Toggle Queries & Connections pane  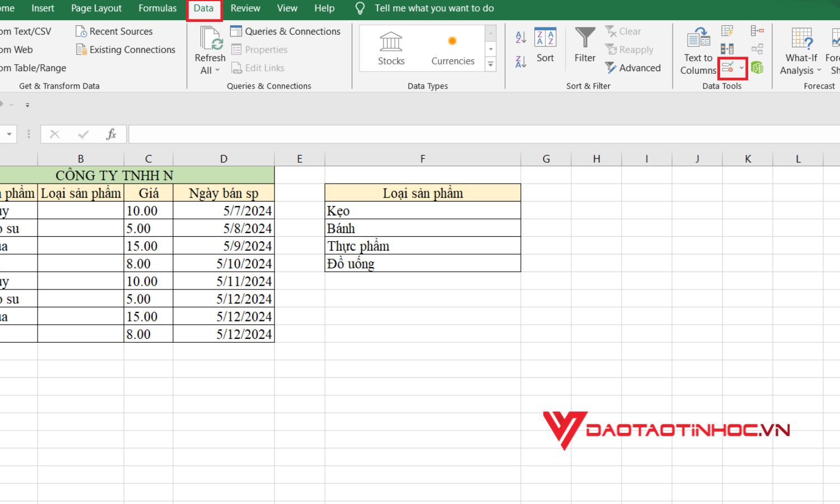pos(287,31)
